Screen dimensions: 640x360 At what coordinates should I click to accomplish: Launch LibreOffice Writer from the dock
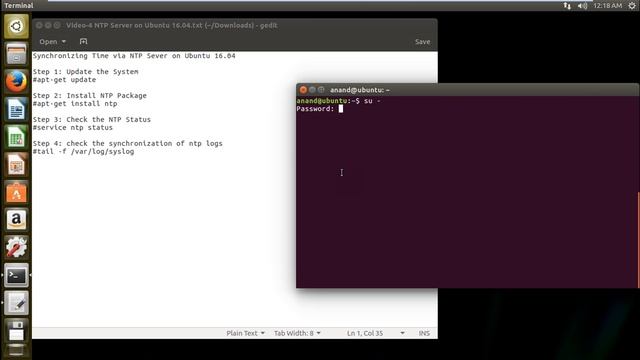(x=16, y=109)
